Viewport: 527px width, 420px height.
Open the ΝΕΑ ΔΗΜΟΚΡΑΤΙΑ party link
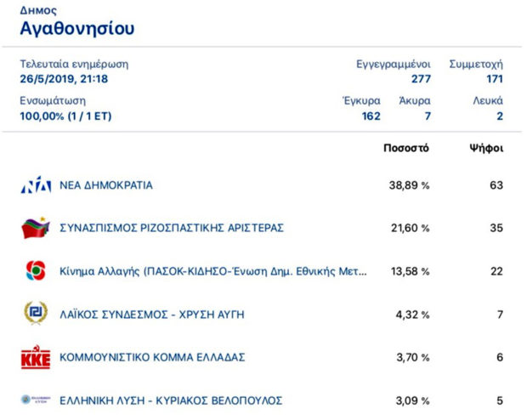click(106, 185)
